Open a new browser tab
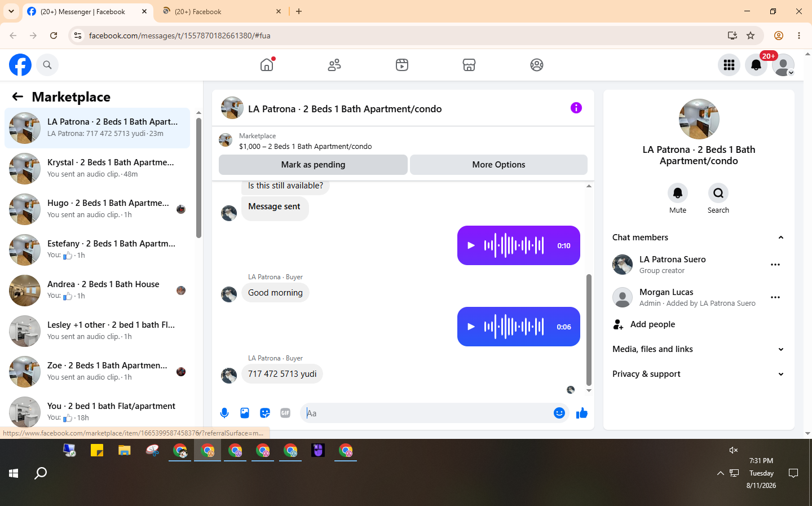This screenshot has width=812, height=506. pos(299,11)
